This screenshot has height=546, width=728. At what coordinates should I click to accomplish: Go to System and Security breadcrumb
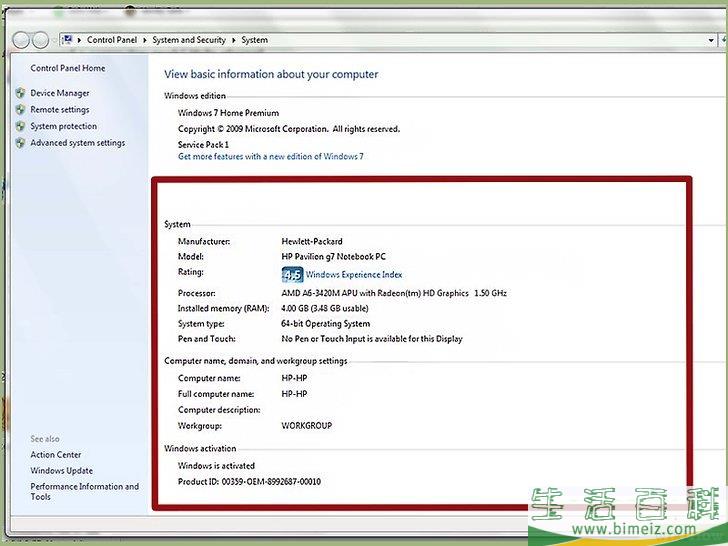coord(189,40)
